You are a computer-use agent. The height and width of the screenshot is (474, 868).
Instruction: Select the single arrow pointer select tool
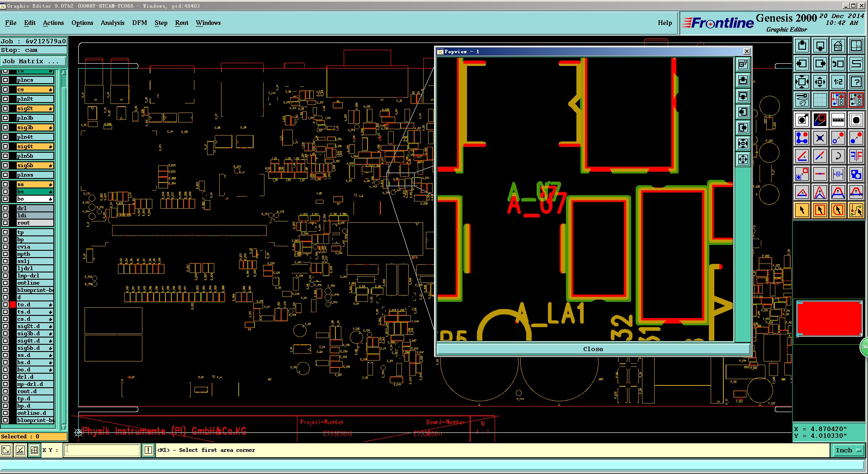click(x=802, y=210)
